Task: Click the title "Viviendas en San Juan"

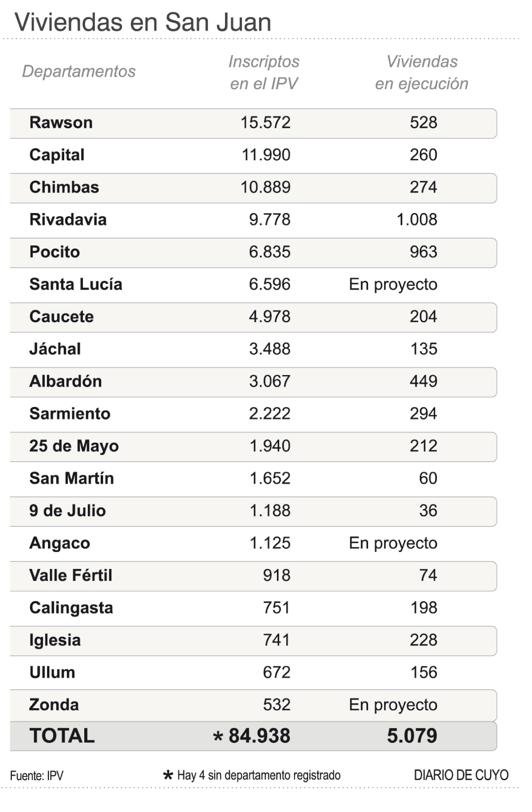Action: coord(143,22)
